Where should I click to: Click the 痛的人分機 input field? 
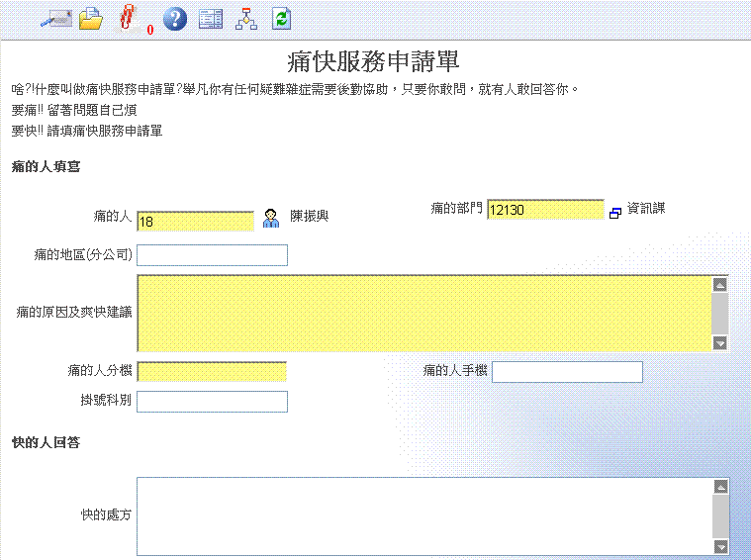point(212,372)
